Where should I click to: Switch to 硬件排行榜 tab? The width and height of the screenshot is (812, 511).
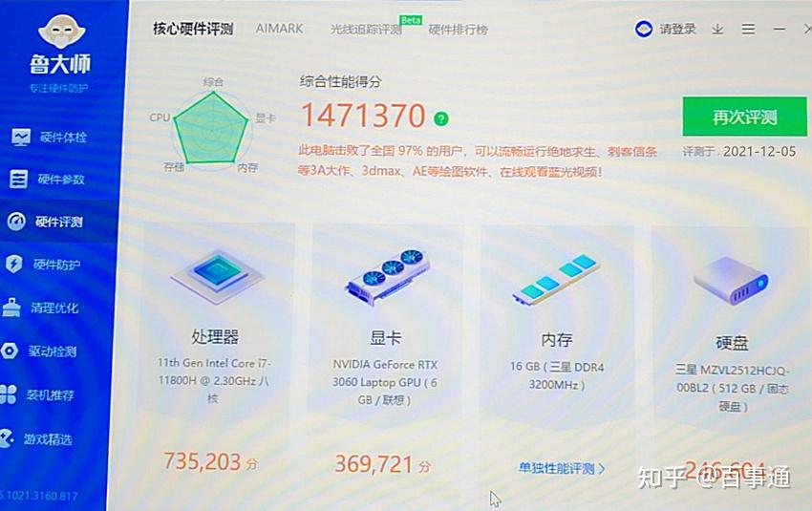click(458, 30)
